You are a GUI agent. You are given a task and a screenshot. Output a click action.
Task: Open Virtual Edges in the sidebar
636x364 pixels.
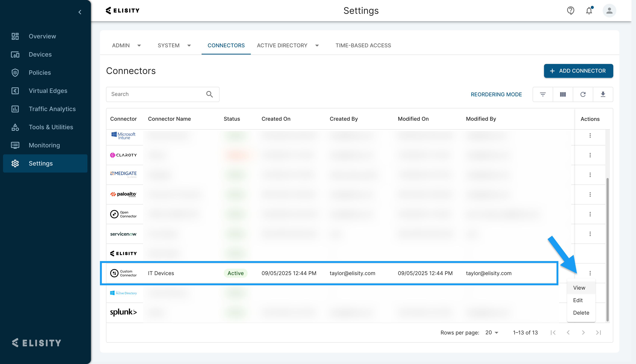pos(45,91)
